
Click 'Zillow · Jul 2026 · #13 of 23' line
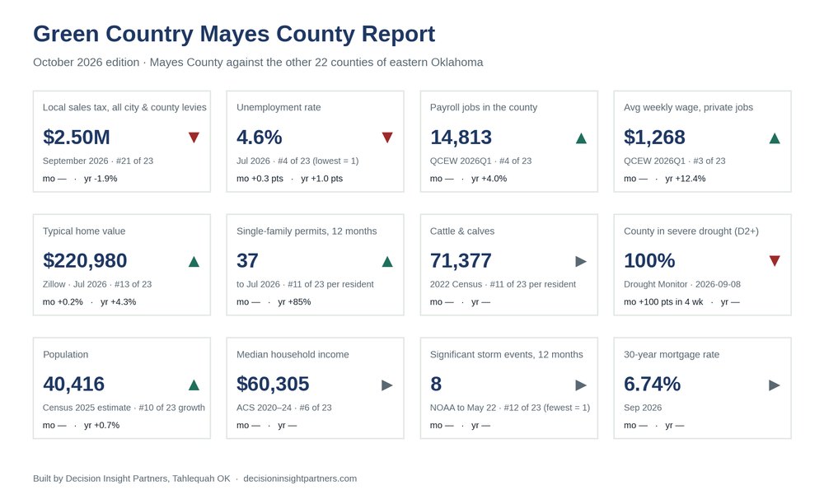[97, 284]
